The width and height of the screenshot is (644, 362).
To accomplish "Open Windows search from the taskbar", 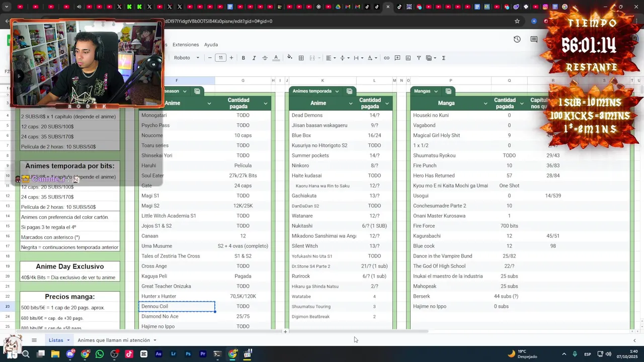I will (26, 354).
